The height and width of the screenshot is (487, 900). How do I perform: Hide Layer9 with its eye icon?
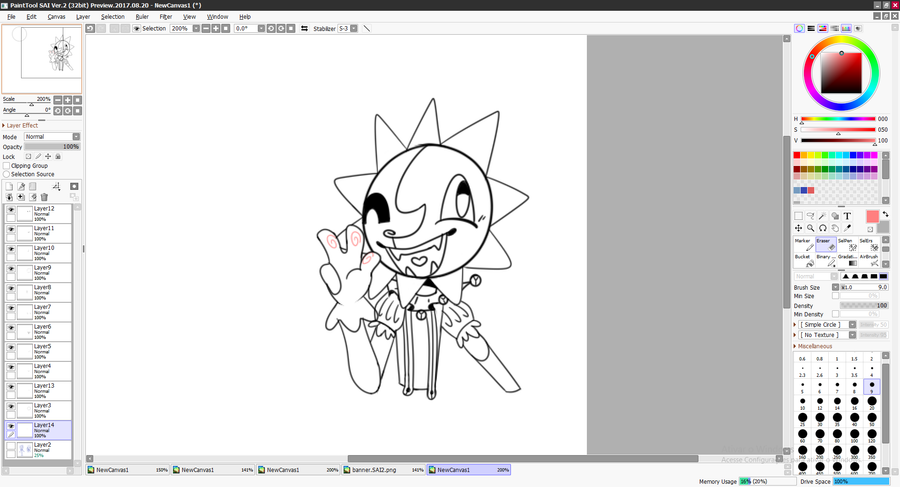[11, 269]
